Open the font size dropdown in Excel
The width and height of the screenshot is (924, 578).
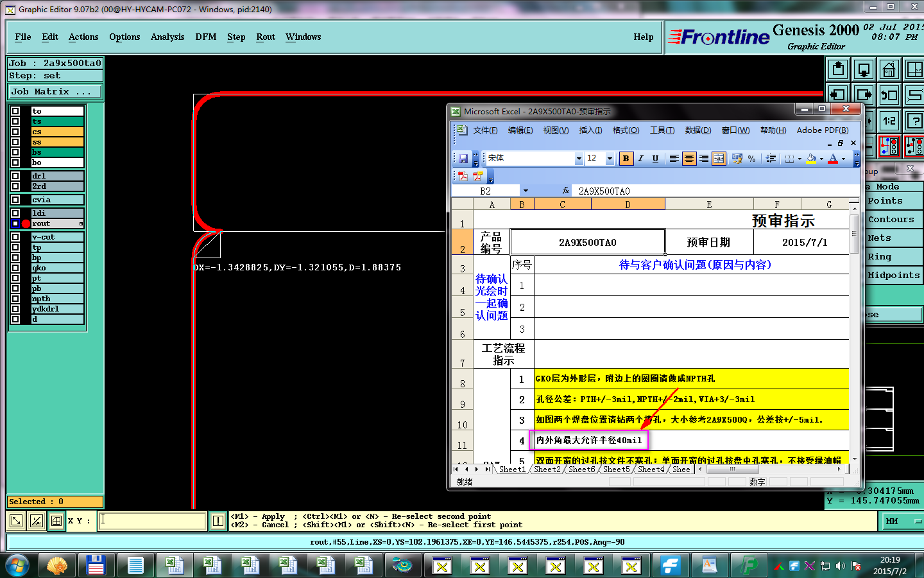click(610, 159)
